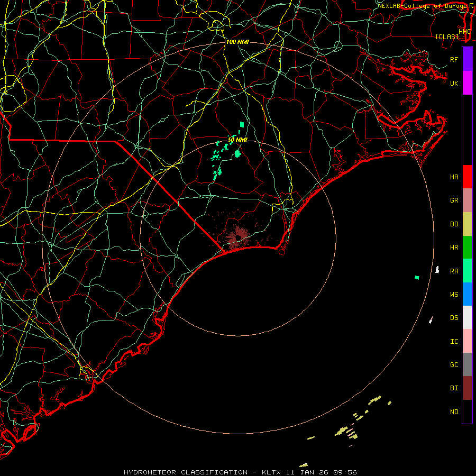The width and height of the screenshot is (476, 476).
Task: Select the BD yellow legend swatch
Action: pyautogui.click(x=467, y=224)
